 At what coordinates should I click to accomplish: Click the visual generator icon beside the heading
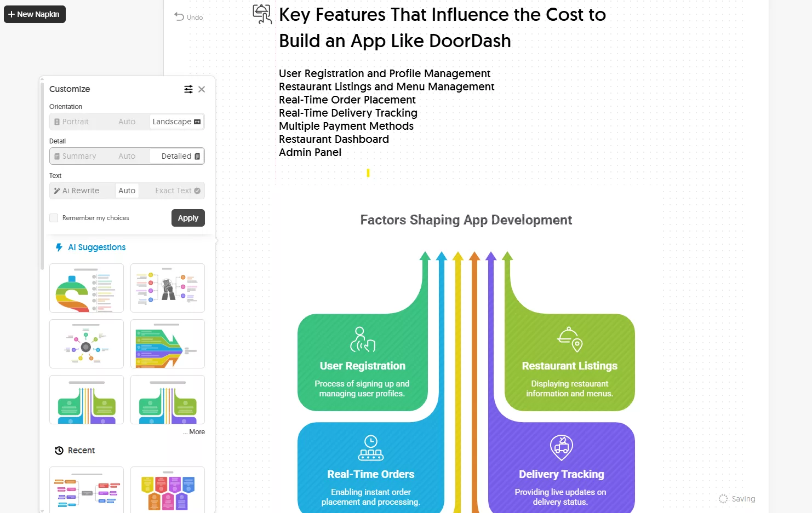click(x=262, y=14)
